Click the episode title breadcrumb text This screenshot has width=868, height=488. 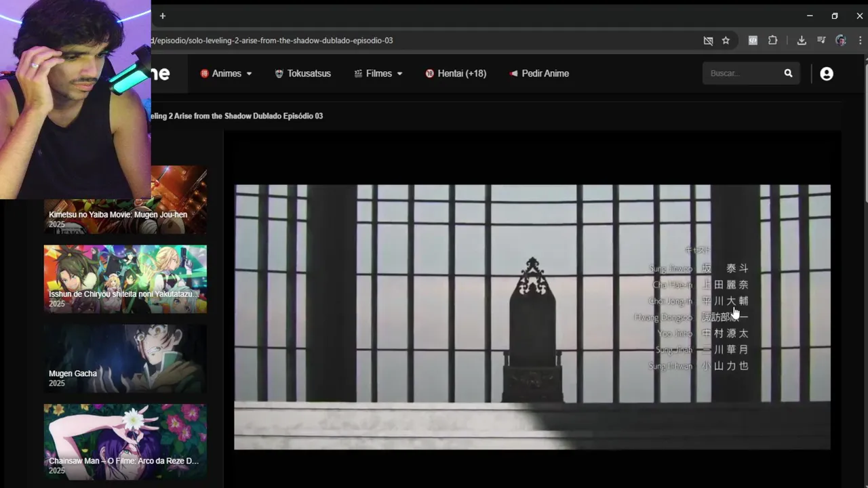tap(236, 116)
